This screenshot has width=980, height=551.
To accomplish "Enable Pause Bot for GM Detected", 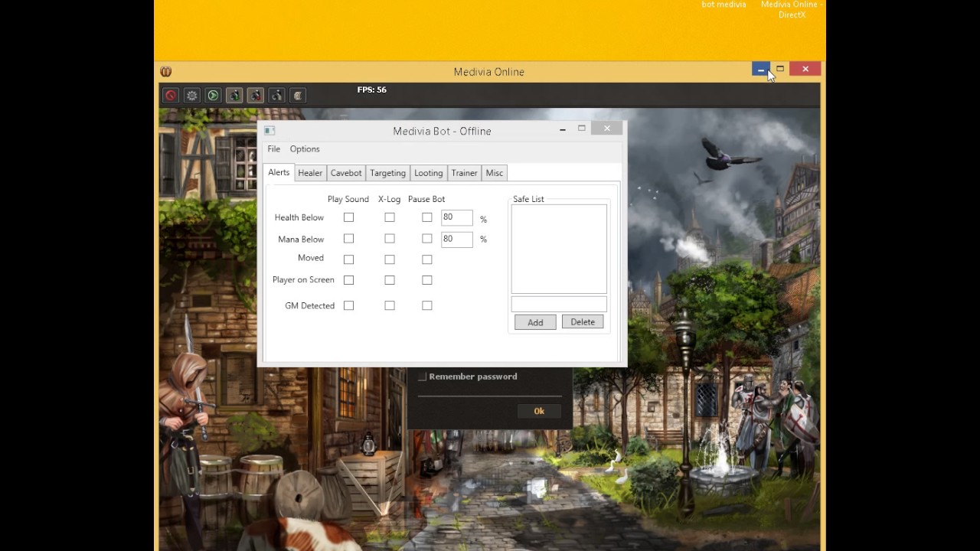I will point(427,305).
